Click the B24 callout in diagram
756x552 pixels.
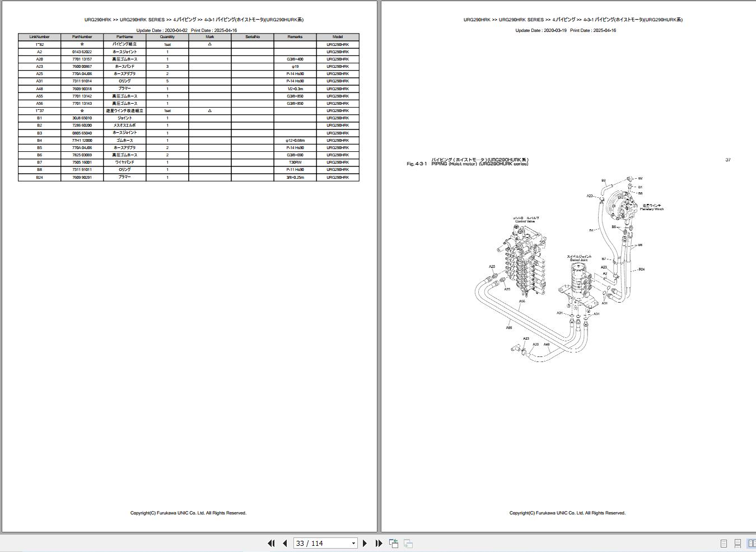(642, 270)
